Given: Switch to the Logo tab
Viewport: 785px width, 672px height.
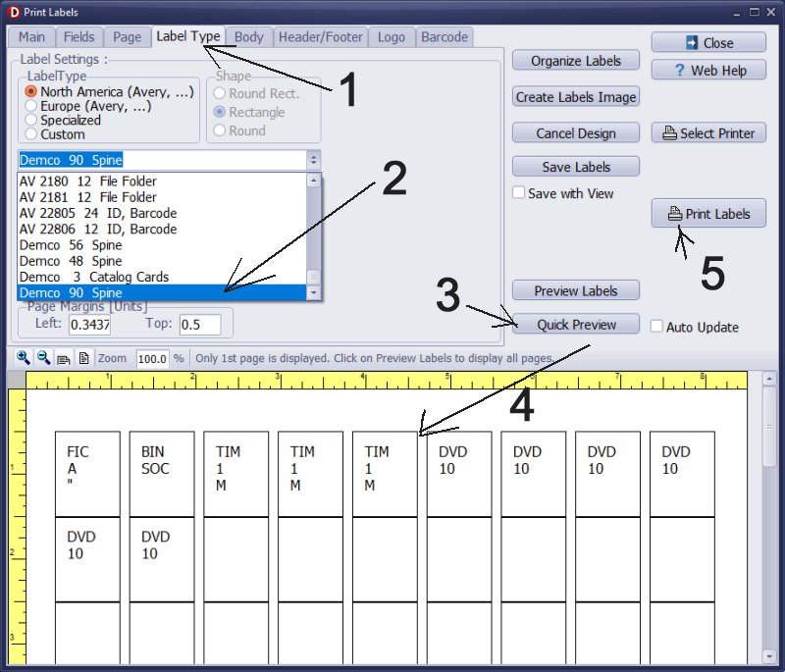Looking at the screenshot, I should click(392, 37).
